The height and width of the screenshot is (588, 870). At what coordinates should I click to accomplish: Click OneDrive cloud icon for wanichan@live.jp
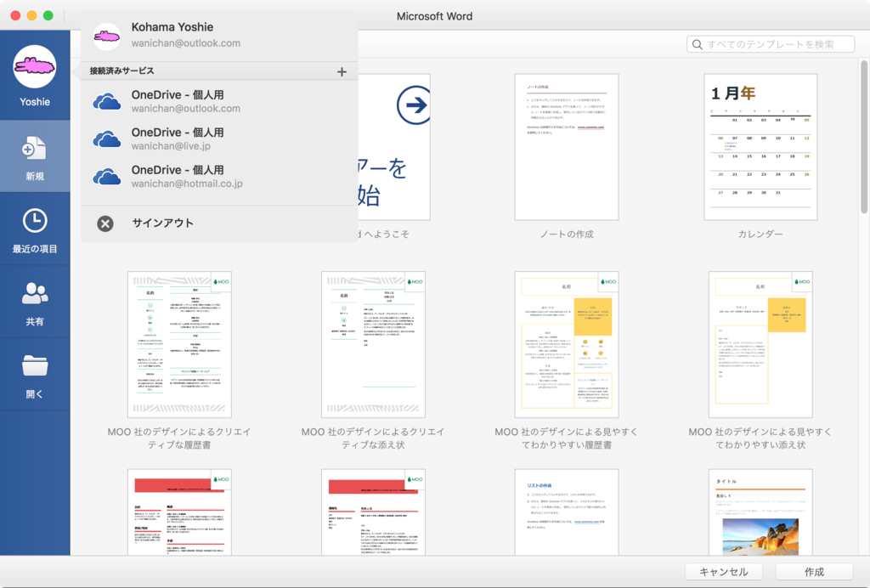107,139
